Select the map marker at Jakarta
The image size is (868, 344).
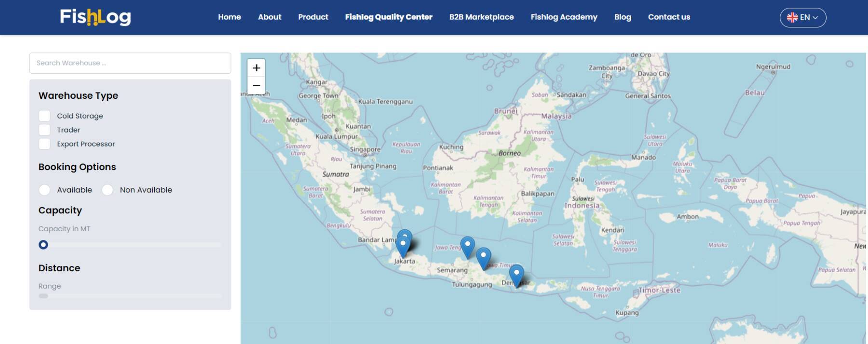coord(403,247)
